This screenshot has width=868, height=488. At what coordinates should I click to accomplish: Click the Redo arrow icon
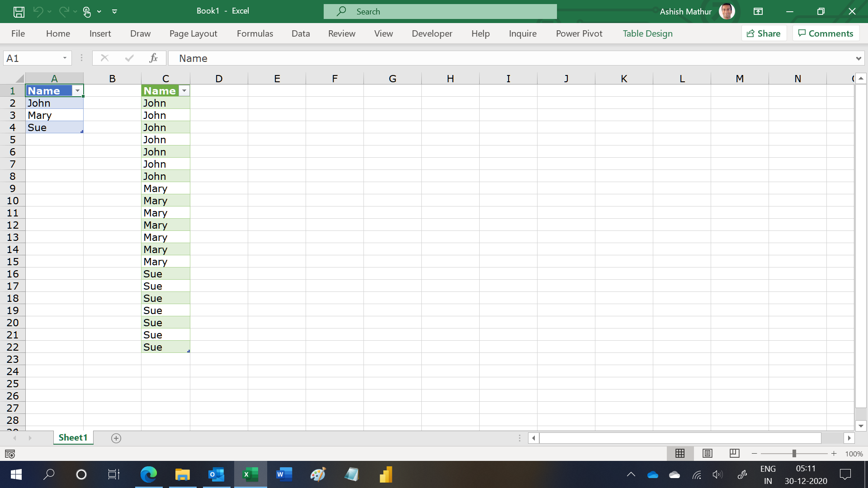(x=64, y=11)
